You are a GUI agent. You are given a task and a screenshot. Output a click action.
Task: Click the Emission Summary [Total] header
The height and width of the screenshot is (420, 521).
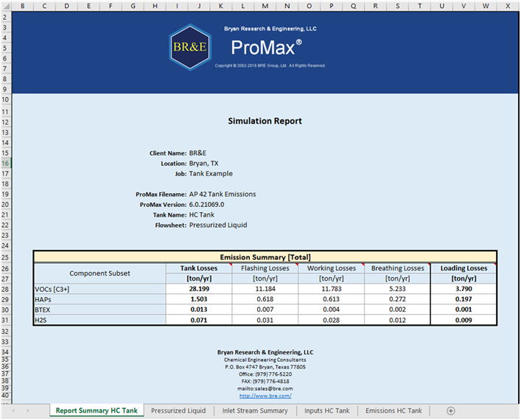pyautogui.click(x=265, y=257)
